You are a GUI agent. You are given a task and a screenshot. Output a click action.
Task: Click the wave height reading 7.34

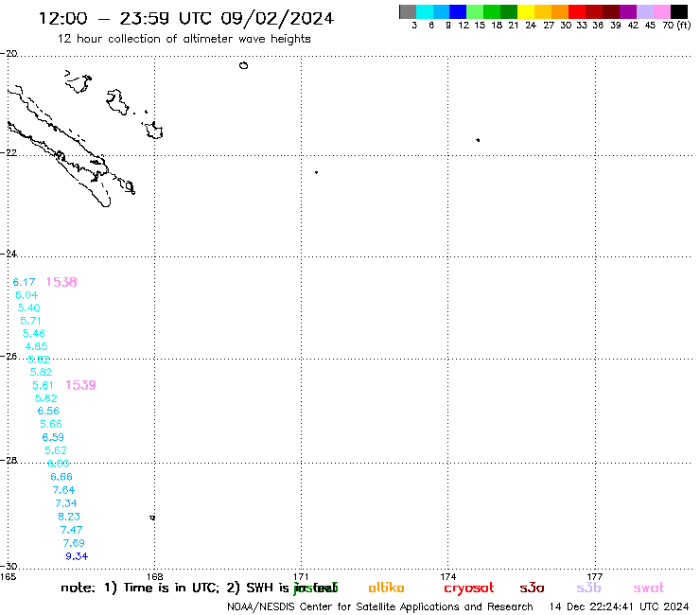66,503
